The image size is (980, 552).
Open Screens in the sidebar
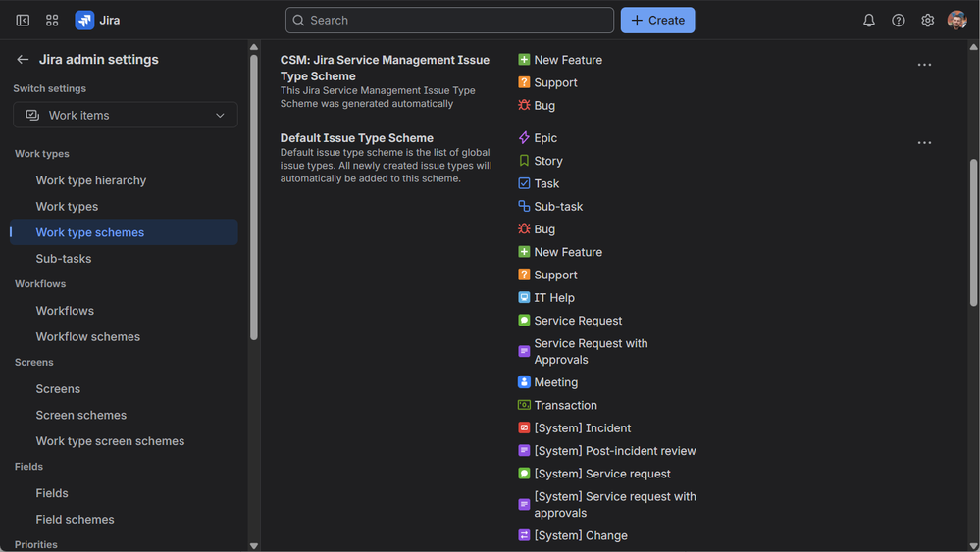coord(58,389)
